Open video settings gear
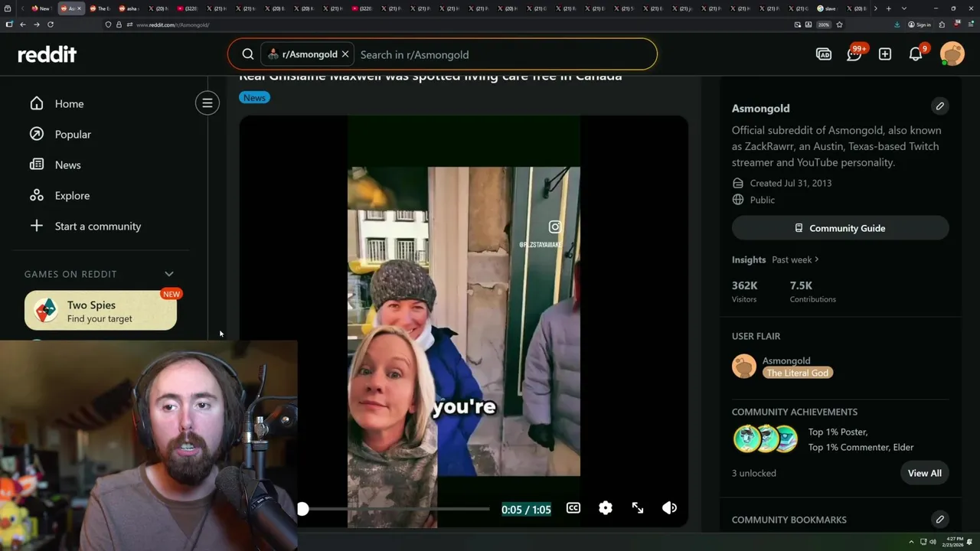The width and height of the screenshot is (980, 551). click(606, 508)
